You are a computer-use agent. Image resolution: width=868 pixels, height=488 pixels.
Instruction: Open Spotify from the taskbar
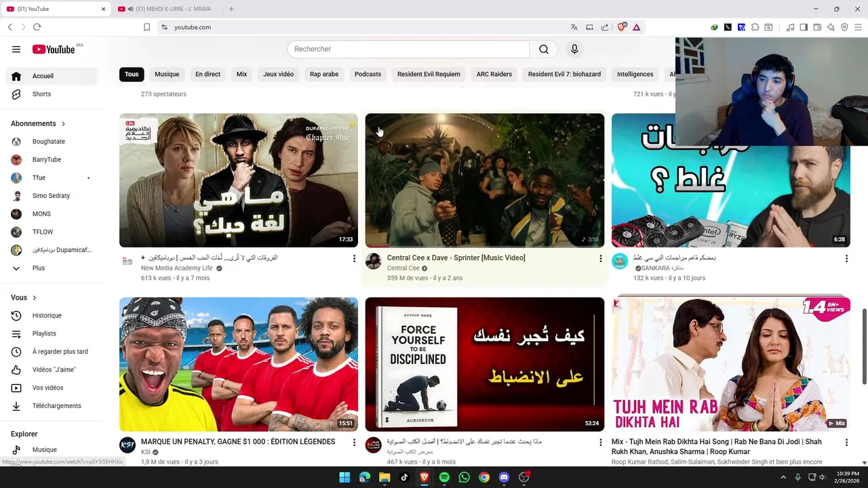[x=444, y=477]
